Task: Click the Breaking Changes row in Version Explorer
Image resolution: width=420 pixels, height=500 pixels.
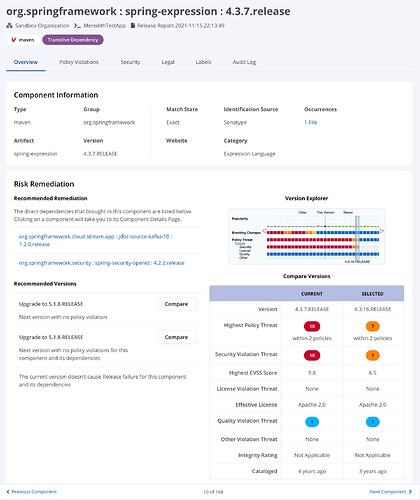Action: pos(305,232)
